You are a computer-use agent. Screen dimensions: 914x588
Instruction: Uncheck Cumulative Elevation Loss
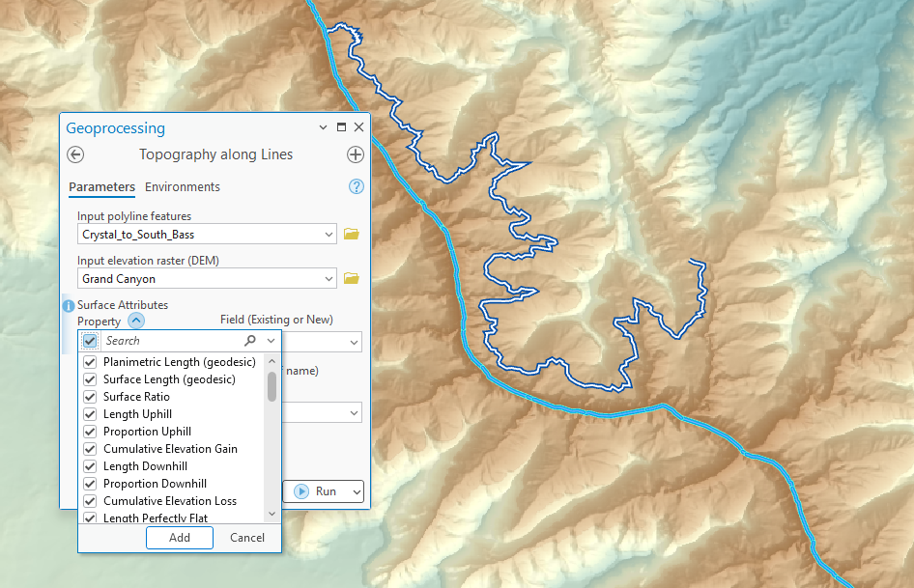pyautogui.click(x=90, y=501)
